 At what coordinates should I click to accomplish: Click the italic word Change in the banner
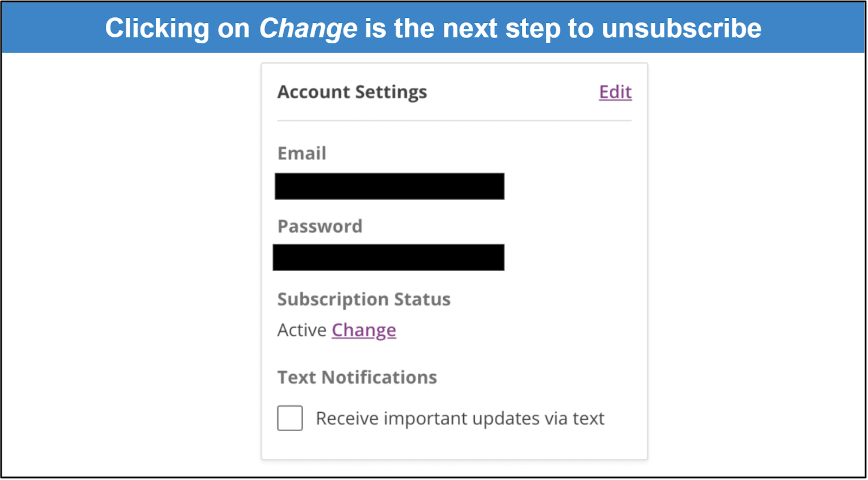(x=308, y=29)
